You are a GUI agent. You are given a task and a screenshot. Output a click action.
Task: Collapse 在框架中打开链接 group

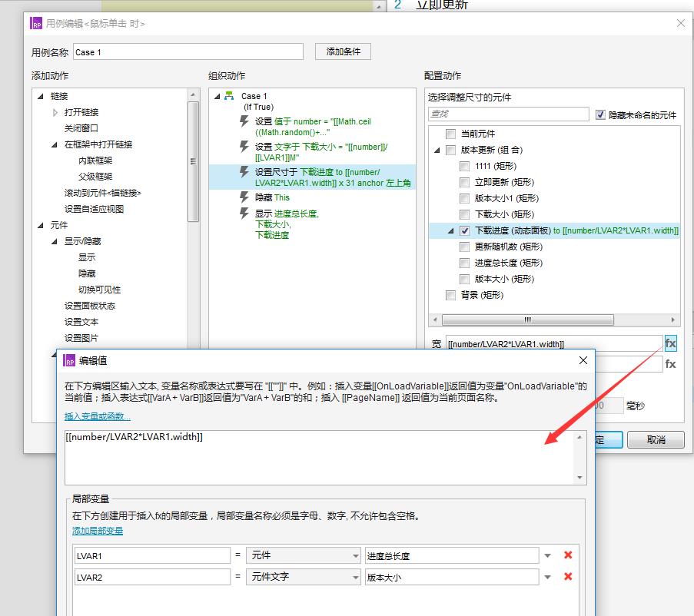click(55, 144)
